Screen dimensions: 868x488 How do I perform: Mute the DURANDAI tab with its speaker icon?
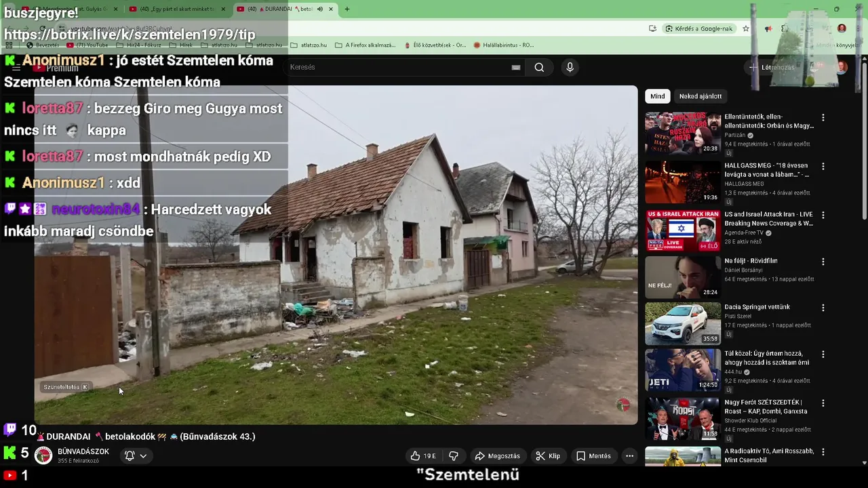pos(320,9)
